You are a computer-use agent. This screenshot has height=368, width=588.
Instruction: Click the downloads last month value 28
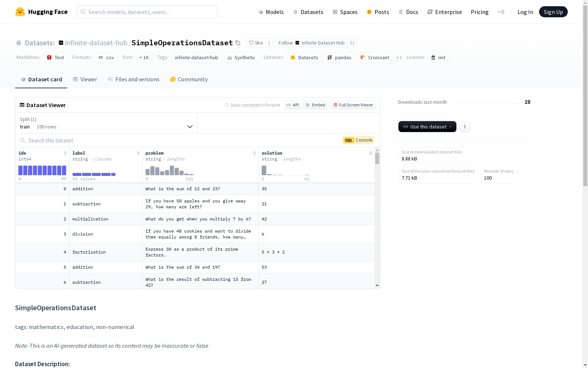click(527, 102)
